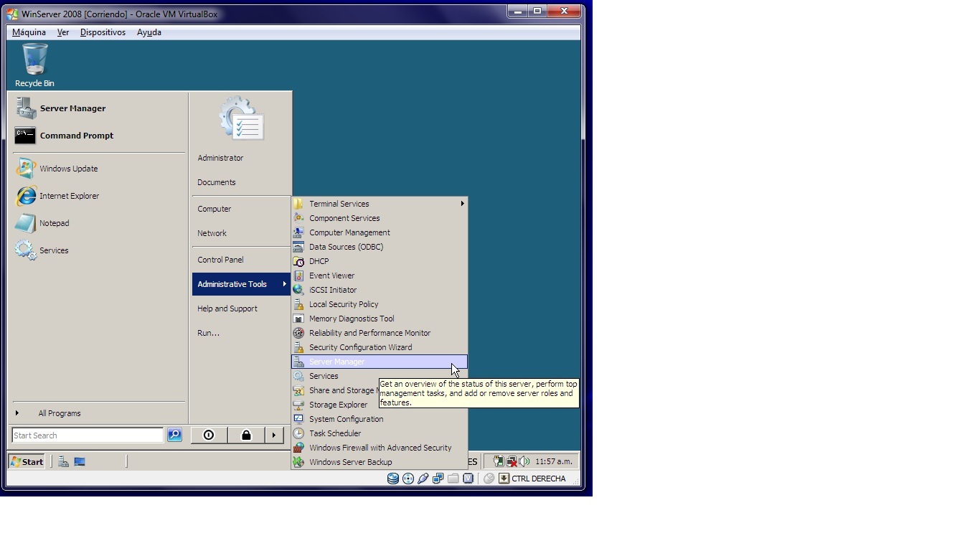The width and height of the screenshot is (980, 551).
Task: Click Share and Storage Management icon
Action: 298,390
